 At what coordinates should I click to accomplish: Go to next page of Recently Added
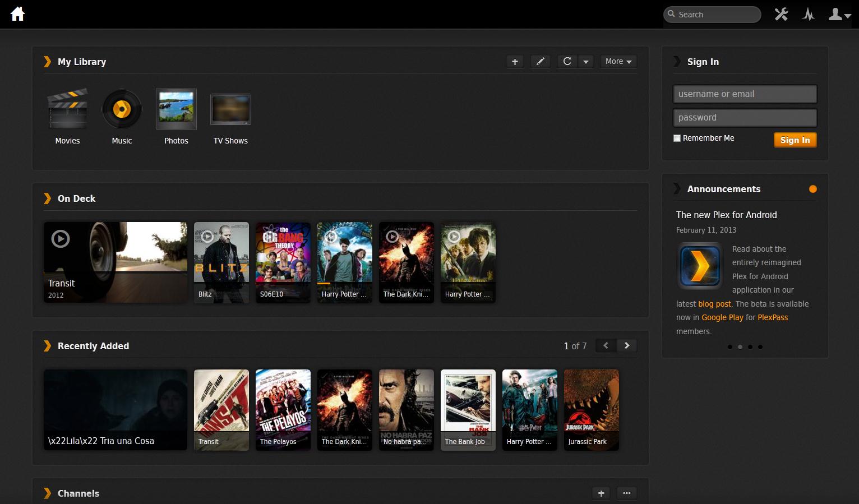627,346
